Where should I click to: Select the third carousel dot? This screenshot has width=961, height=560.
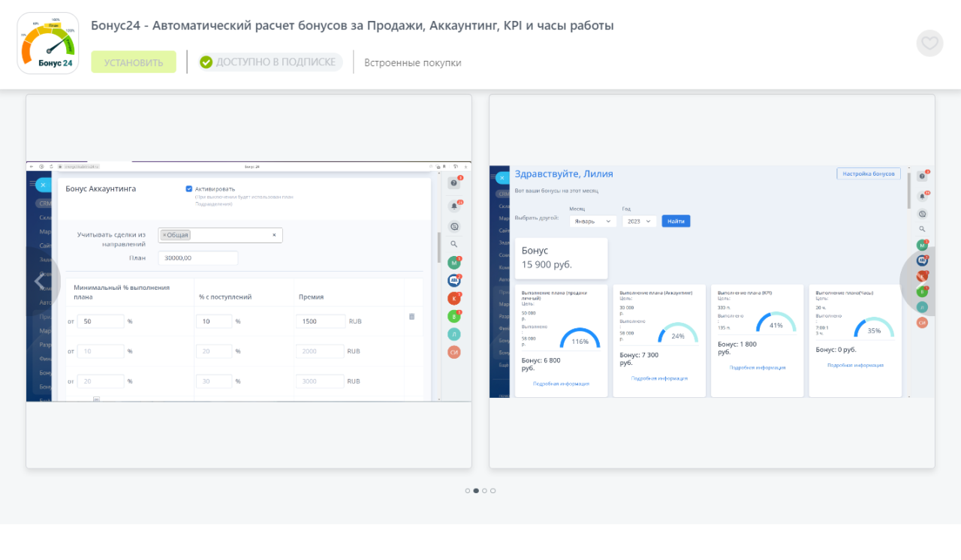485,491
